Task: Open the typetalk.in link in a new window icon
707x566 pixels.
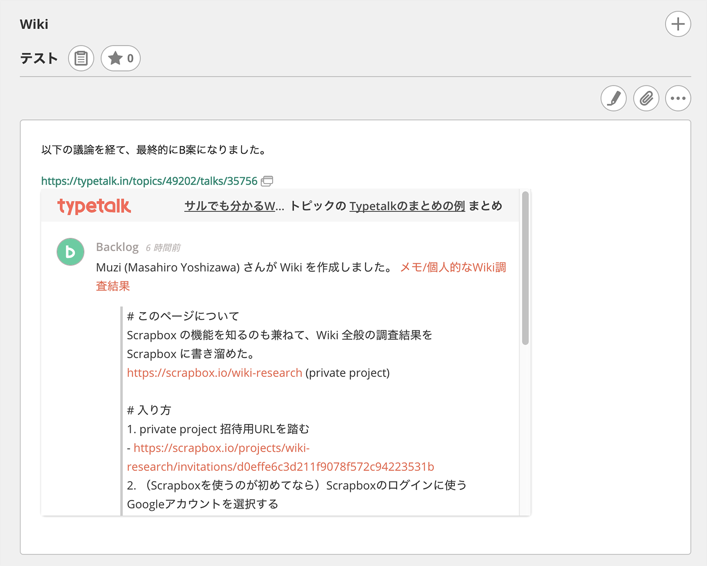Action: pyautogui.click(x=267, y=181)
